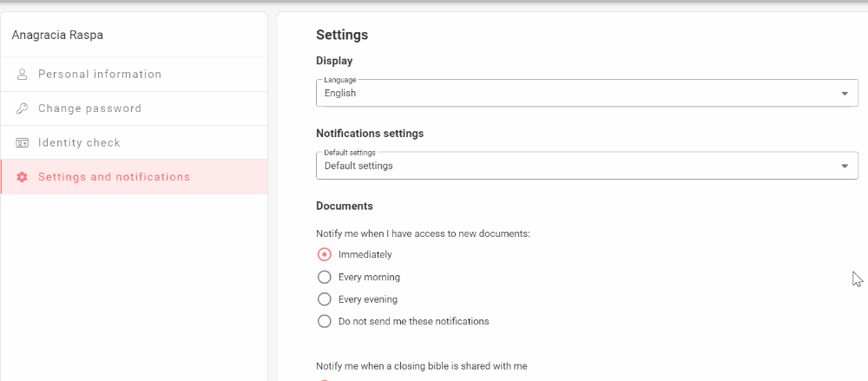Viewport: 868px width, 381px height.
Task: Click the Documents section heading
Action: (x=344, y=207)
